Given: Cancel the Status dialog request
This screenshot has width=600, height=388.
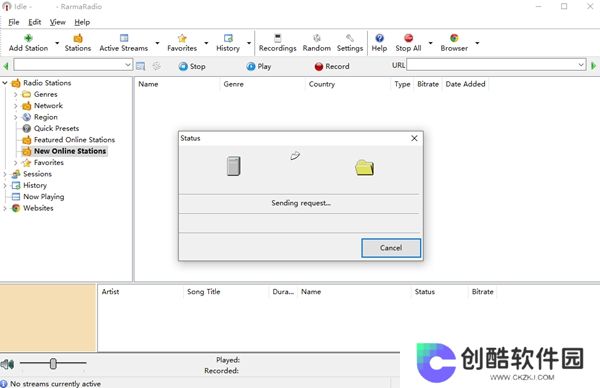Looking at the screenshot, I should [x=391, y=248].
